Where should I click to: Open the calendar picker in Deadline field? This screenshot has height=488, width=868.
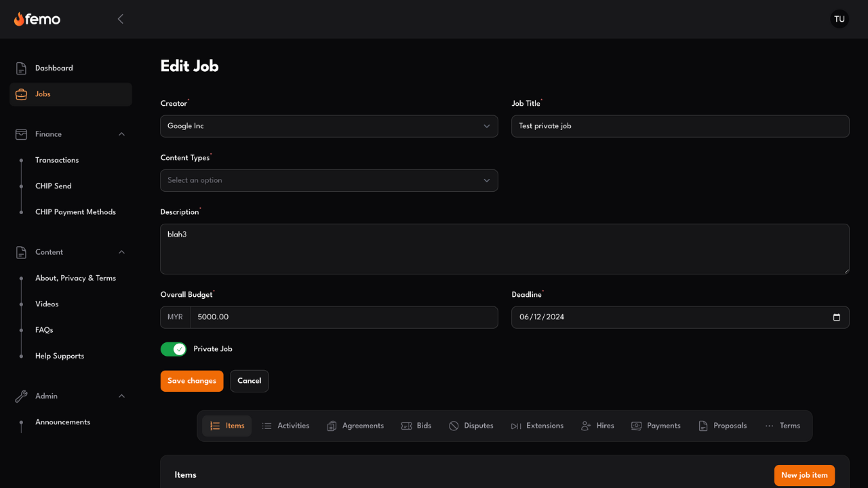837,317
